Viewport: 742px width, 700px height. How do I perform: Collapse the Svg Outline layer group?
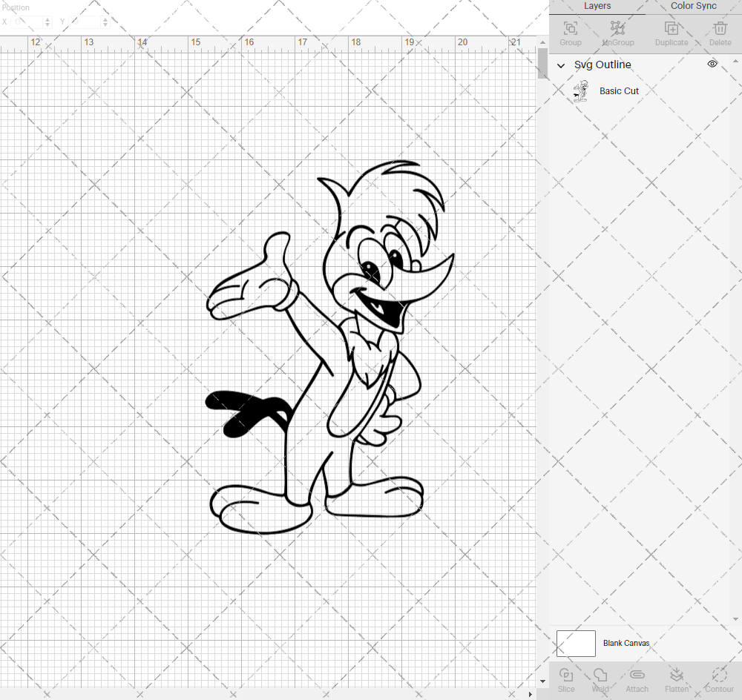[x=561, y=65]
